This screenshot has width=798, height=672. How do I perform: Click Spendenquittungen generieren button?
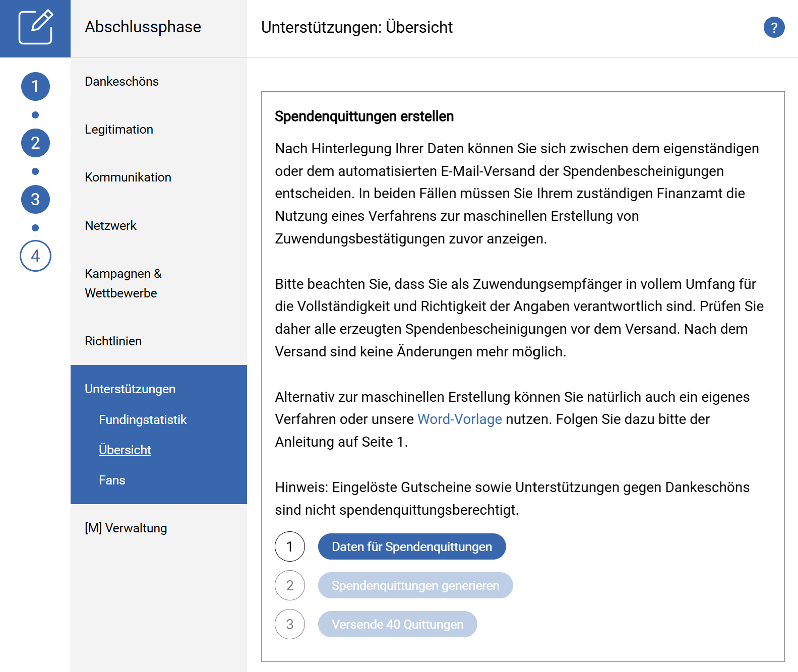coord(415,585)
